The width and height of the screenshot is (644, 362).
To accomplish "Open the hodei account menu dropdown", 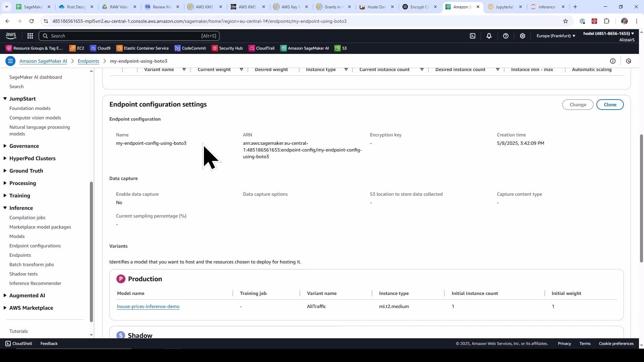I will [609, 34].
